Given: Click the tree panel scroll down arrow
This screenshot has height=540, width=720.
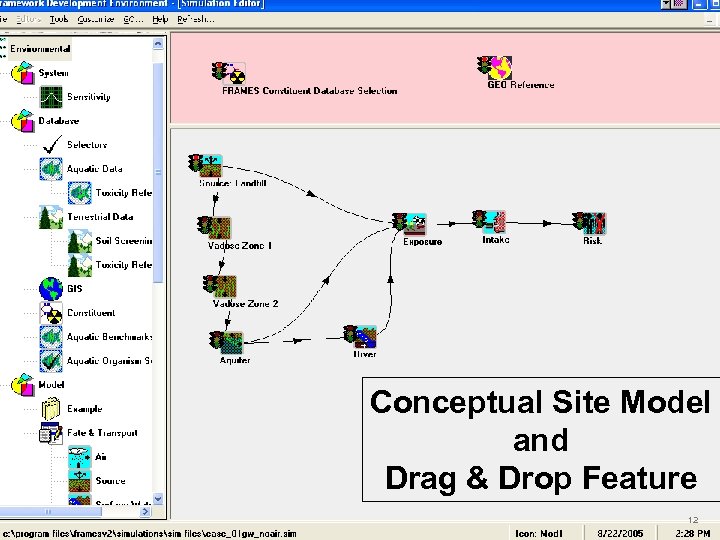Looking at the screenshot, I should tap(158, 499).
